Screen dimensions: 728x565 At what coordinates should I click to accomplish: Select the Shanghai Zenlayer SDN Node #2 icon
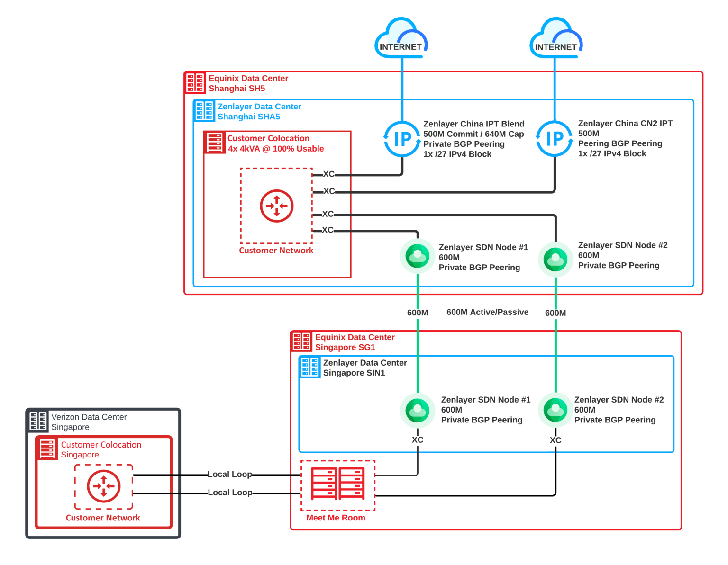click(555, 260)
